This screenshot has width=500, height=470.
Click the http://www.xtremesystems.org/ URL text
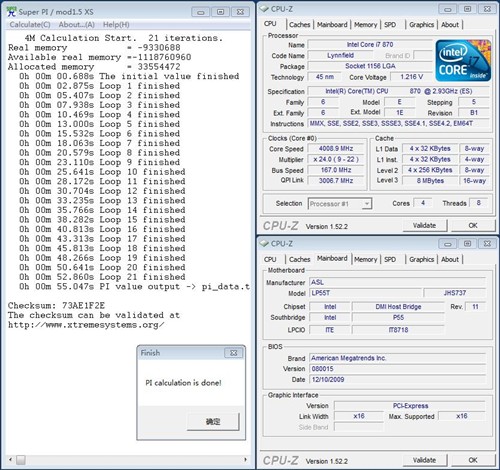(86, 325)
